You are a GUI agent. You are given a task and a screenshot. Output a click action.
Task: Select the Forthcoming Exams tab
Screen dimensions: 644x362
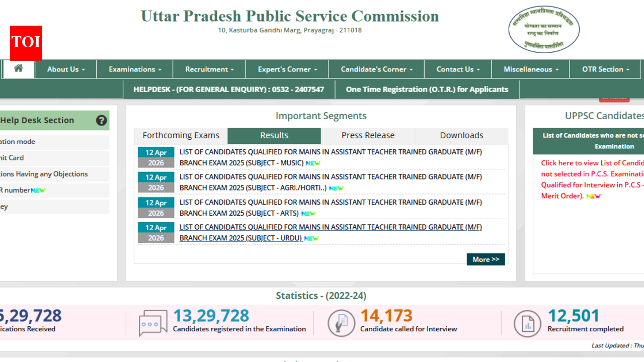click(181, 135)
